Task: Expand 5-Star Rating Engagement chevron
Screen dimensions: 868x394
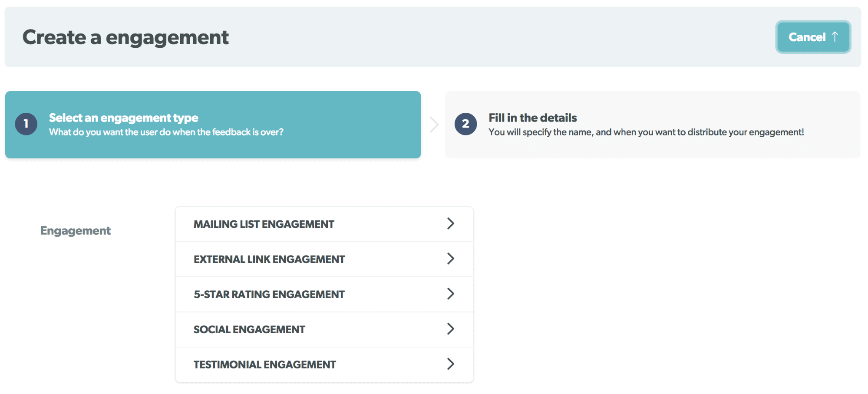Action: (x=451, y=294)
